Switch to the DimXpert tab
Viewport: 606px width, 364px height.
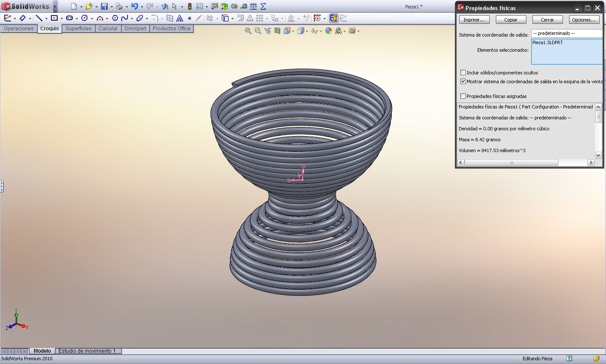click(x=136, y=29)
